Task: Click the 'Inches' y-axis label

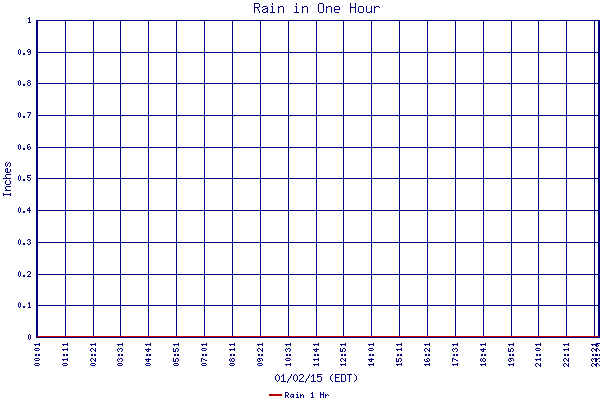Action: tap(7, 179)
